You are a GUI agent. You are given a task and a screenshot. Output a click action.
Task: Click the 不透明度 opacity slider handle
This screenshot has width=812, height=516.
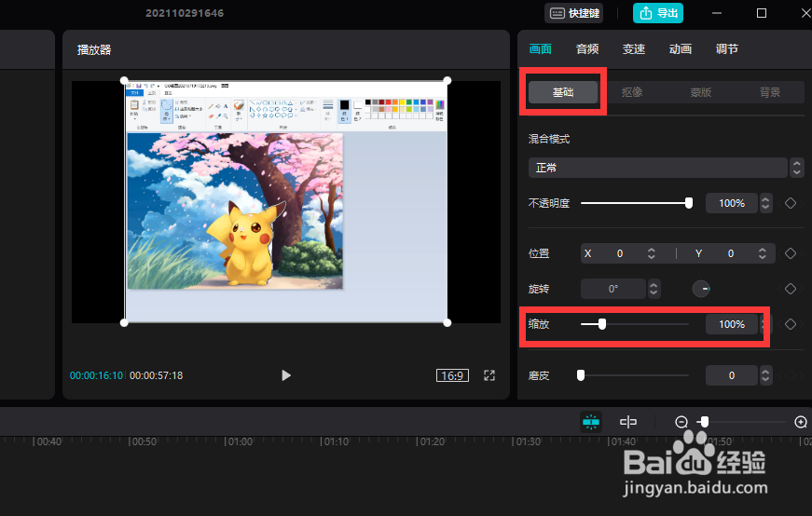pyautogui.click(x=689, y=203)
